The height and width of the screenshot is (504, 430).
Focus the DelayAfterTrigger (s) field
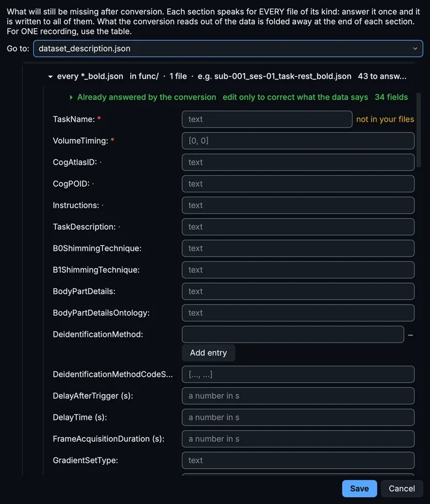[298, 396]
